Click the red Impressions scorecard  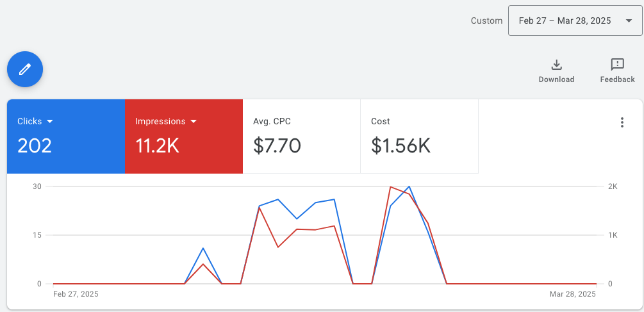coord(184,136)
